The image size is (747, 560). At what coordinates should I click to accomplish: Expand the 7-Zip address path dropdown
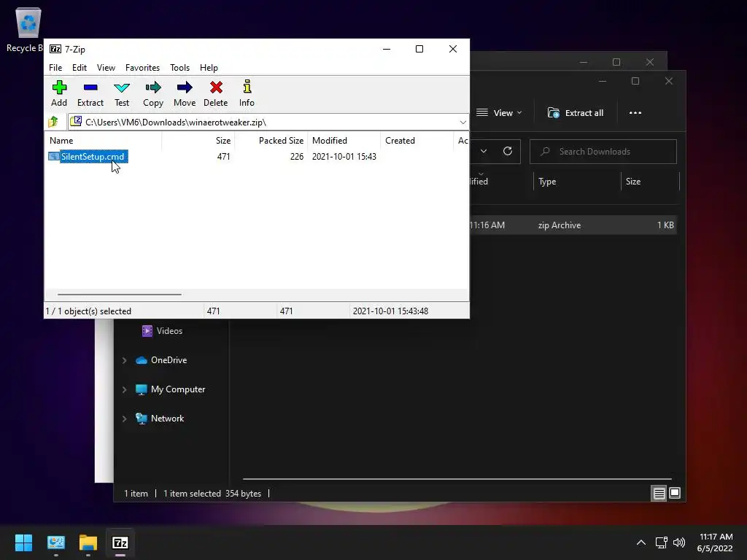[462, 122]
